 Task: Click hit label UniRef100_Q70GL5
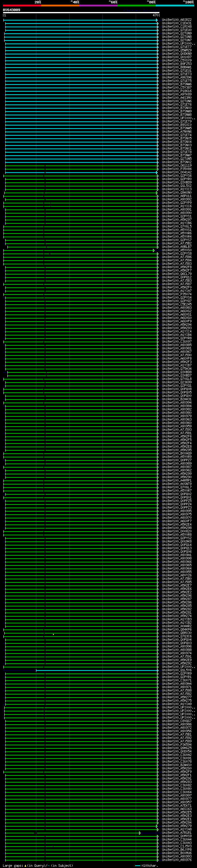pyautogui.click(x=177, y=226)
